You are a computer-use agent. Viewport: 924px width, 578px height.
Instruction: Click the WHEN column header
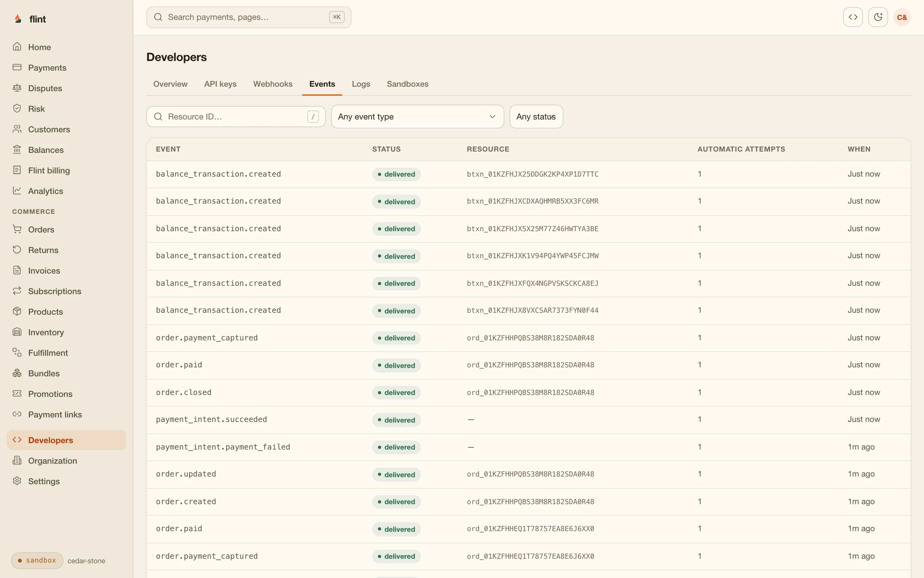(859, 149)
